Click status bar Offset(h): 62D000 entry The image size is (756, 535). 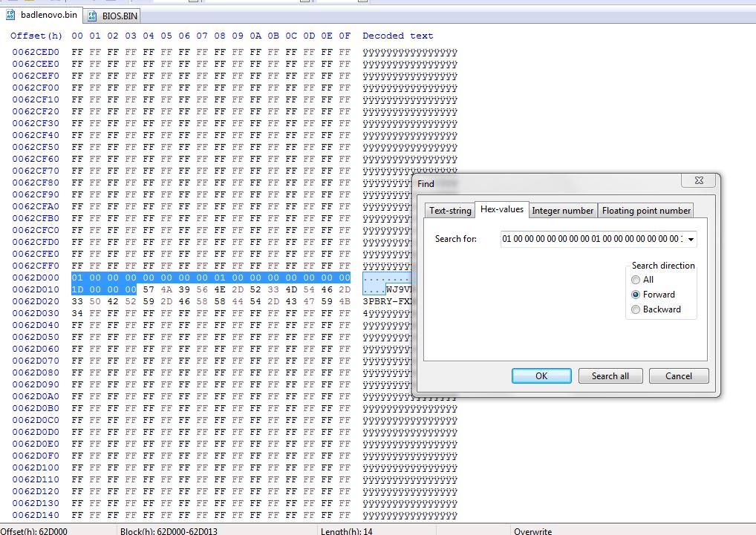33,531
